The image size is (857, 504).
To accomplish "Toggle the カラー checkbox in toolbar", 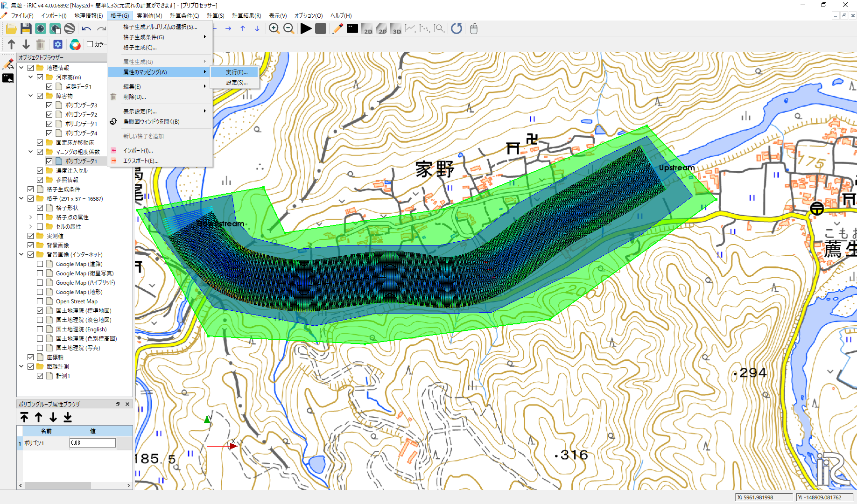I will pyautogui.click(x=90, y=44).
